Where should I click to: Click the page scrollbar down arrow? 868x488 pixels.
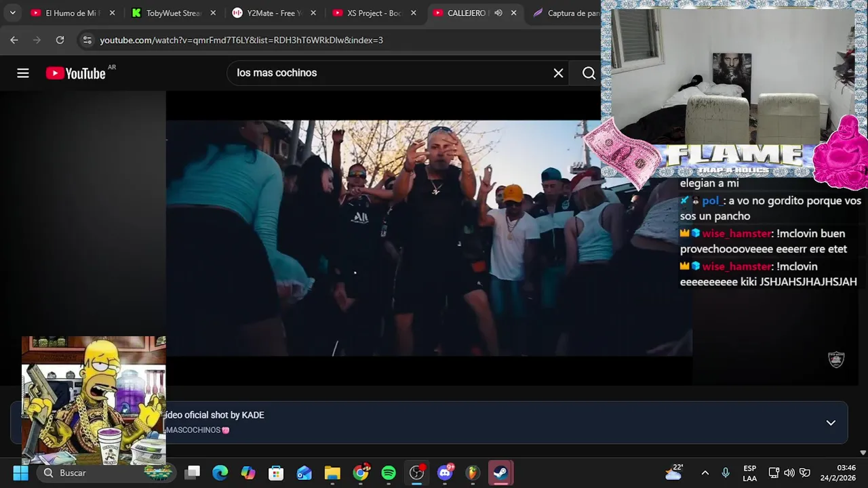coord(863,452)
